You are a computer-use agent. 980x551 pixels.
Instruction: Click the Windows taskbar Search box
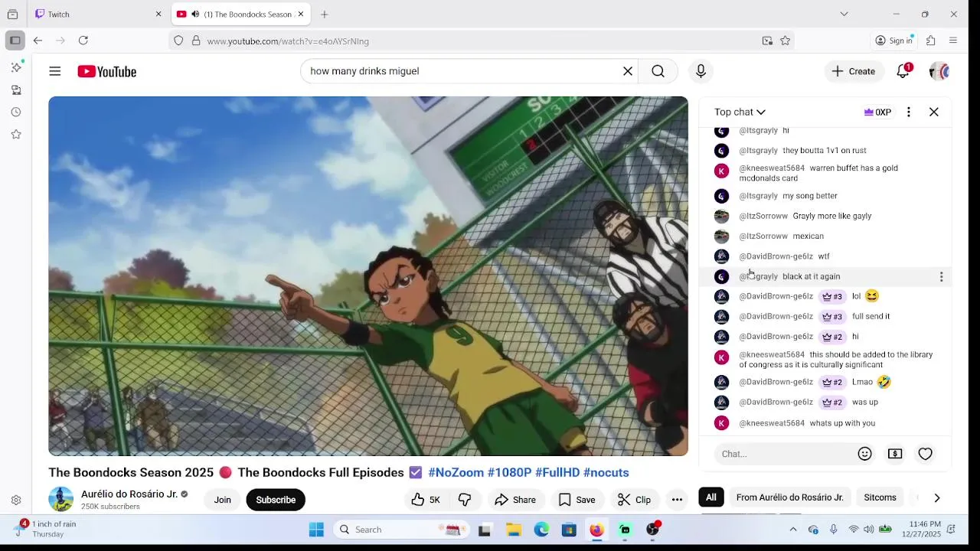point(402,530)
